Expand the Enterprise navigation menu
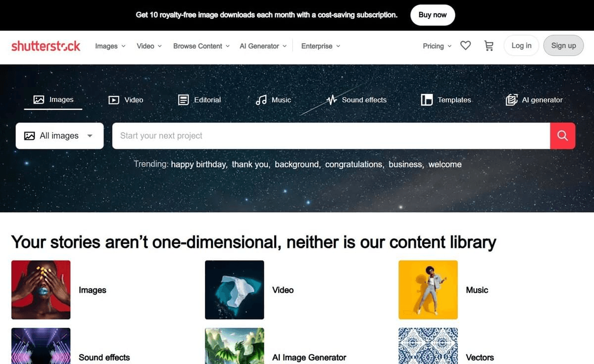 pos(321,46)
